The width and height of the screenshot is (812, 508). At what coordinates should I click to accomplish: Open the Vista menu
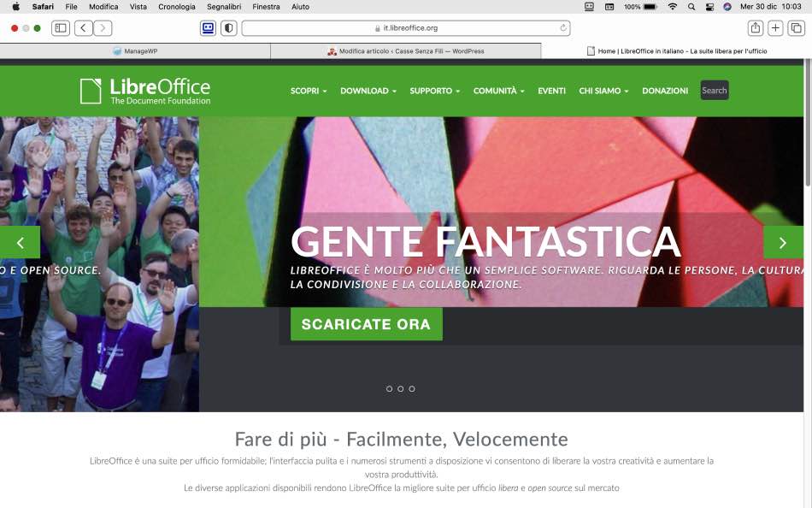tap(138, 7)
